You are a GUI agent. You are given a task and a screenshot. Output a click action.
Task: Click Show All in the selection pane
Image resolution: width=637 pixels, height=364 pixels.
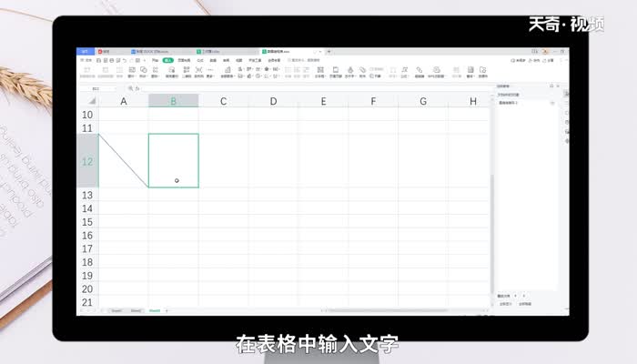click(x=505, y=304)
